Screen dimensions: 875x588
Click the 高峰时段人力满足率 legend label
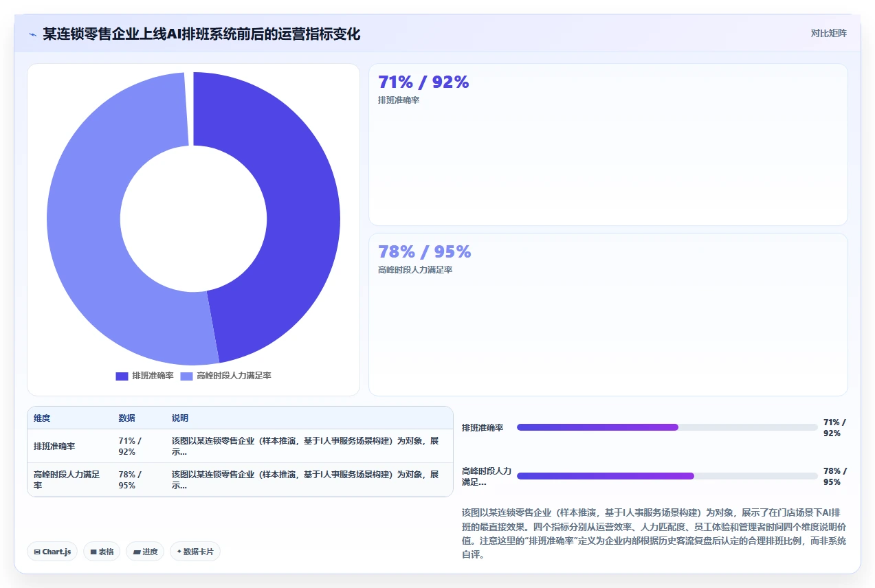tap(234, 376)
